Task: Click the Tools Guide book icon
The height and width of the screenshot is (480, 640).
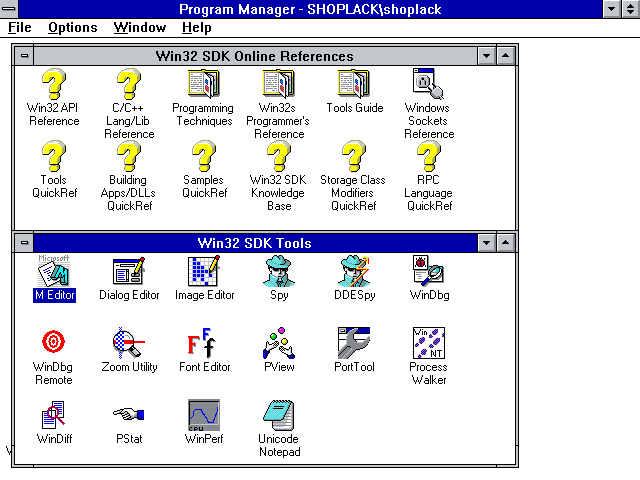Action: [x=354, y=84]
